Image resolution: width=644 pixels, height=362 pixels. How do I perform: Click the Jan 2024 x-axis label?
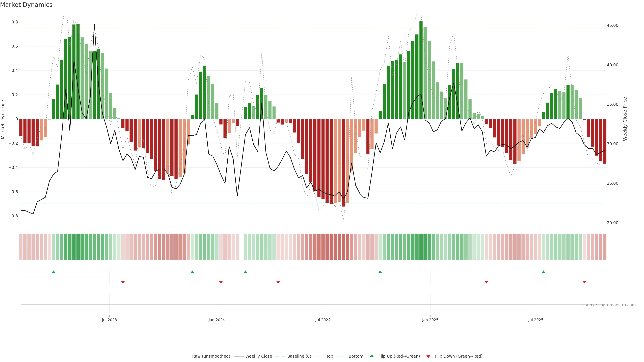217,320
